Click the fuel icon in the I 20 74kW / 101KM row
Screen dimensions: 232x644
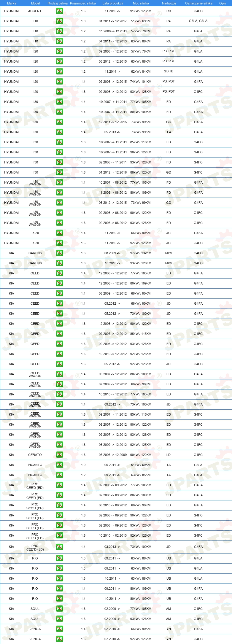[x=59, y=82]
